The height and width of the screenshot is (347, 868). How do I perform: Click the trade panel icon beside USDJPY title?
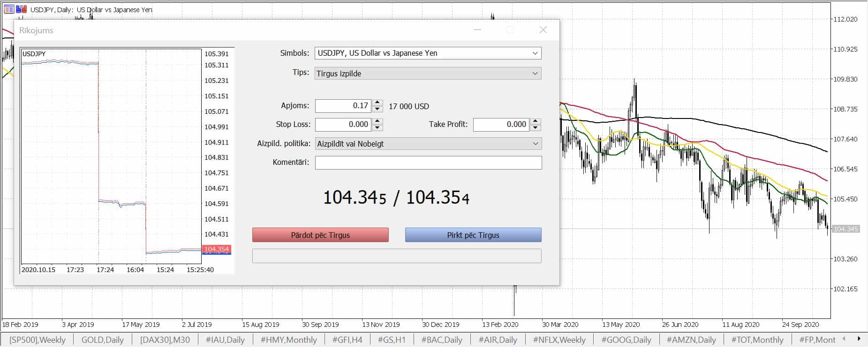[x=21, y=9]
